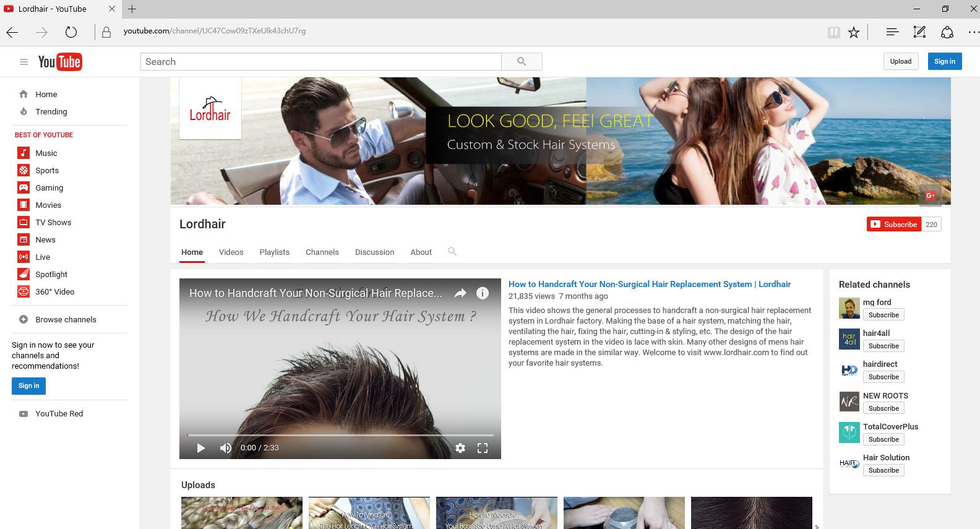This screenshot has width=980, height=529.
Task: Open the Uploads section heading
Action: coord(198,485)
